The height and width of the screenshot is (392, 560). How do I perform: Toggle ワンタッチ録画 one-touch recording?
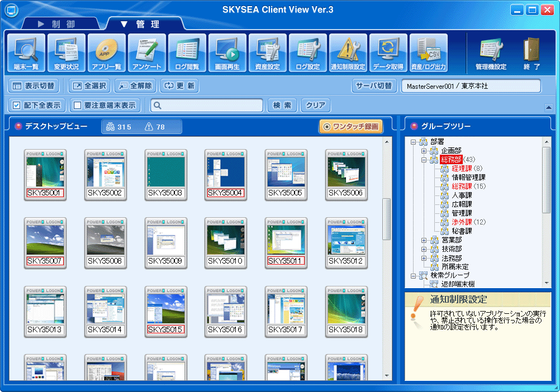coord(351,127)
